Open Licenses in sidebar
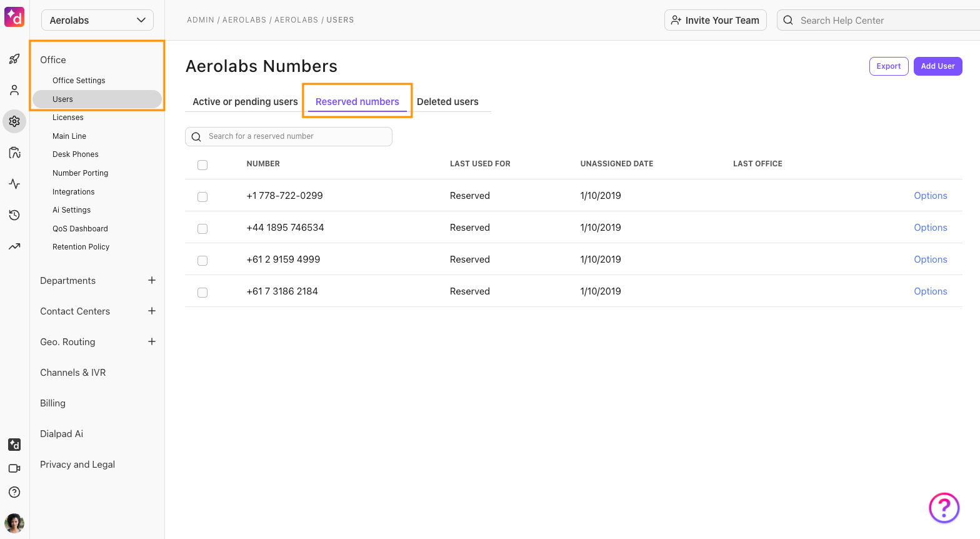 [68, 118]
